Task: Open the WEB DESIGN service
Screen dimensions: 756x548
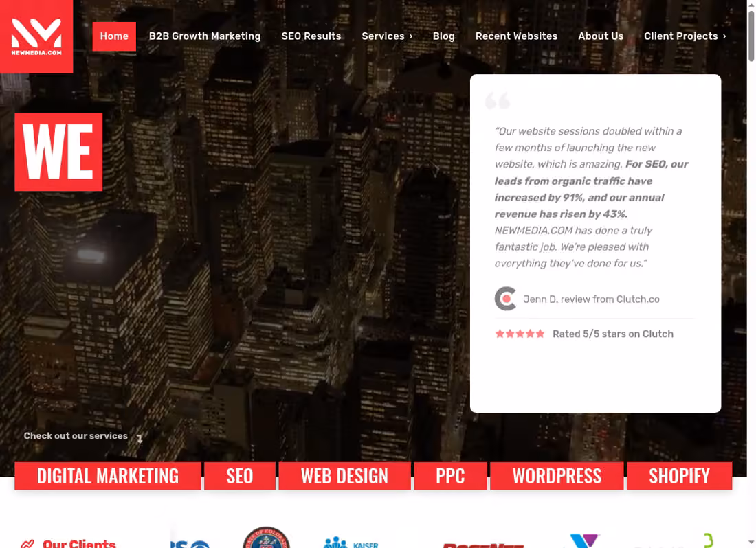Action: point(344,476)
